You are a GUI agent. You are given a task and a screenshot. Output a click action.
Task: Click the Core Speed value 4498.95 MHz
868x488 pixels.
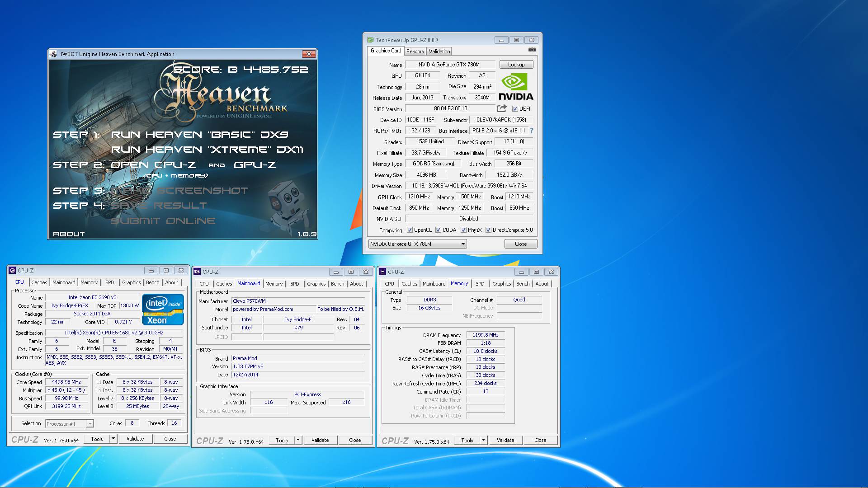tap(66, 382)
